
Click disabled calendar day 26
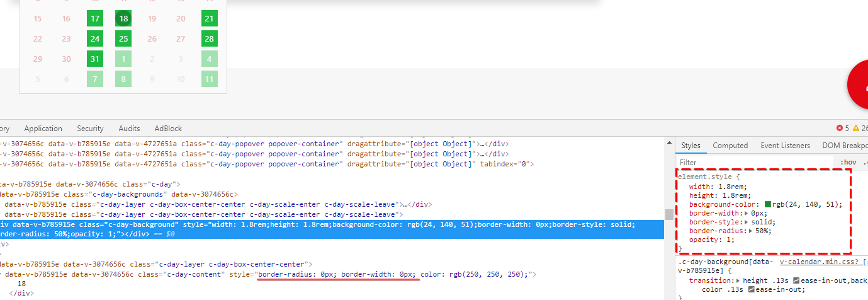(152, 39)
